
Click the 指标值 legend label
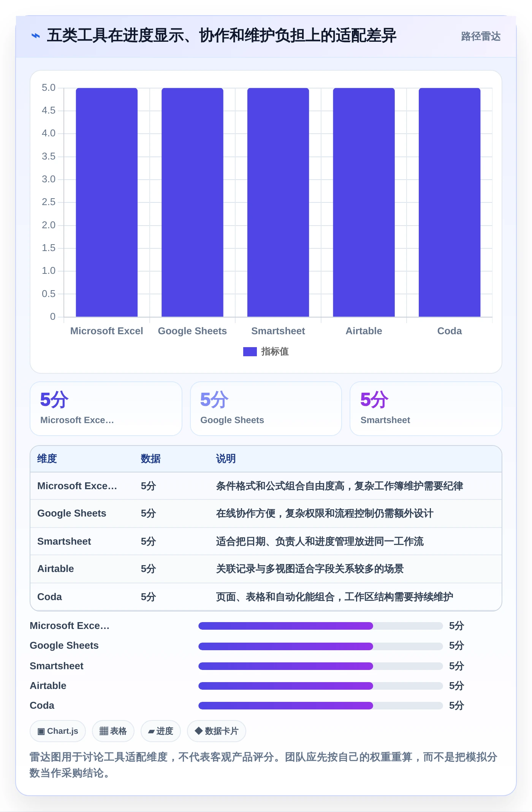pos(275,352)
